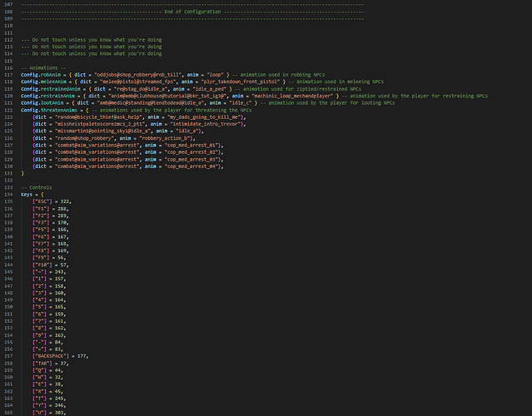The height and width of the screenshot is (416, 532).
Task: Click the "amb@medic@standing@tendtodead@idle_a" string
Action: coord(151,102)
